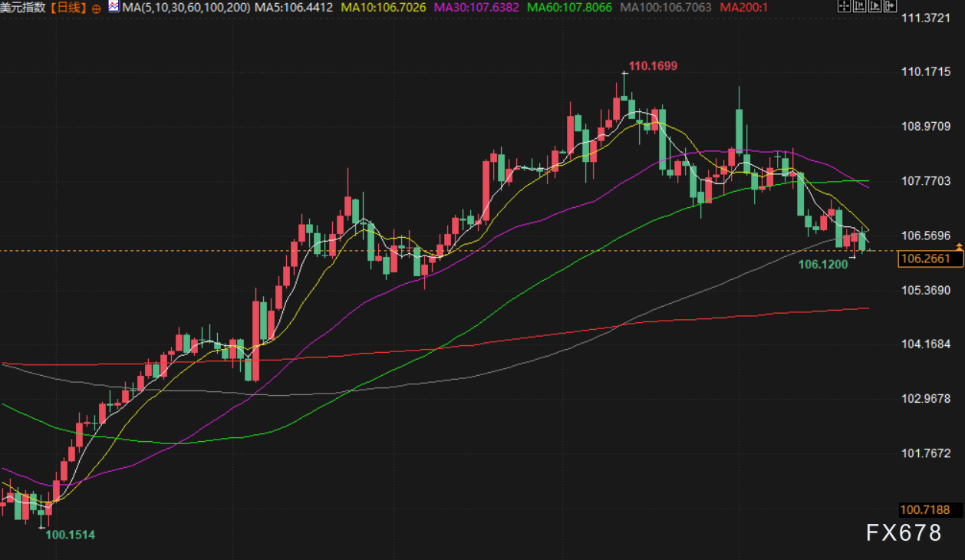This screenshot has width=965, height=560.
Task: Click the 102.9678 axis price level
Action: [x=925, y=399]
